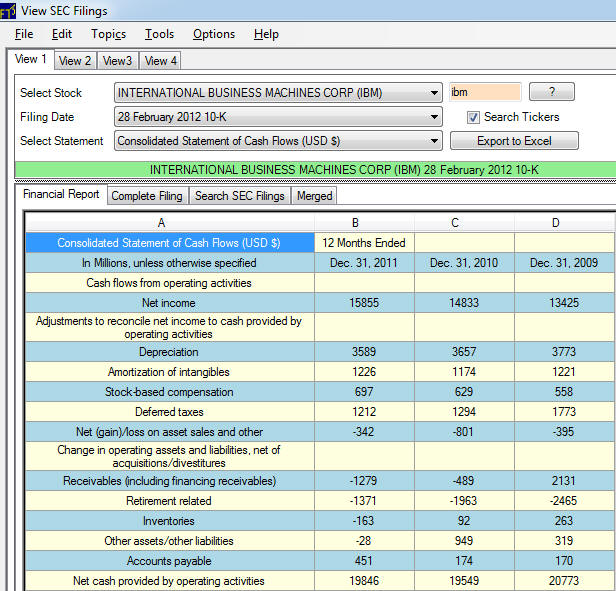Click the question mark help button

click(x=552, y=92)
